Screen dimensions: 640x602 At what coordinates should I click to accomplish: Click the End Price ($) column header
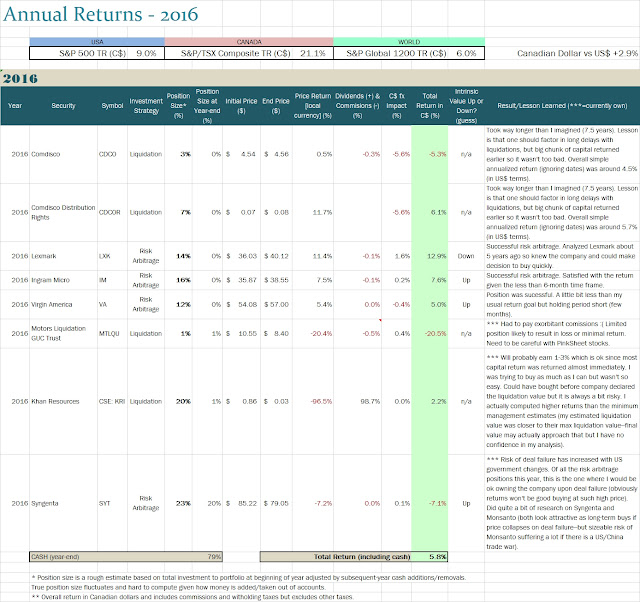point(276,106)
